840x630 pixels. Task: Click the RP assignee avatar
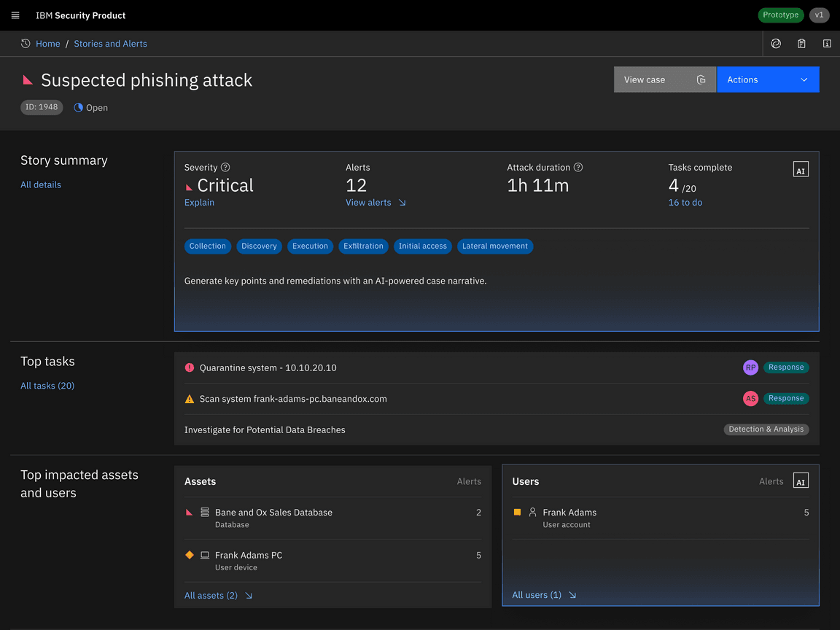pos(750,367)
